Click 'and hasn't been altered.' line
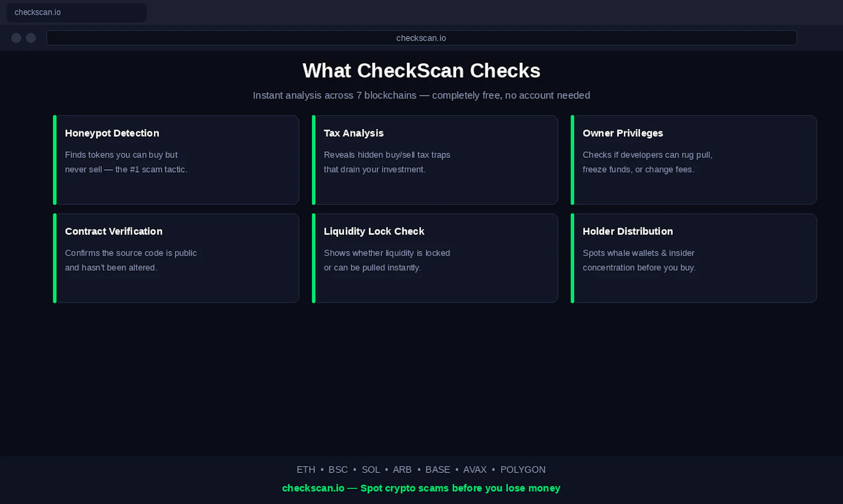This screenshot has width=843, height=504. (x=111, y=268)
